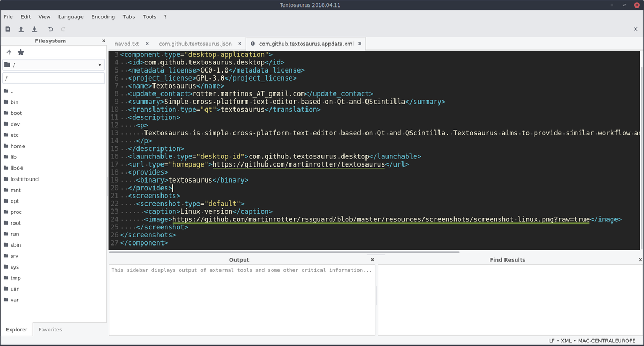
Task: Close the Output panel
Action: click(372, 259)
